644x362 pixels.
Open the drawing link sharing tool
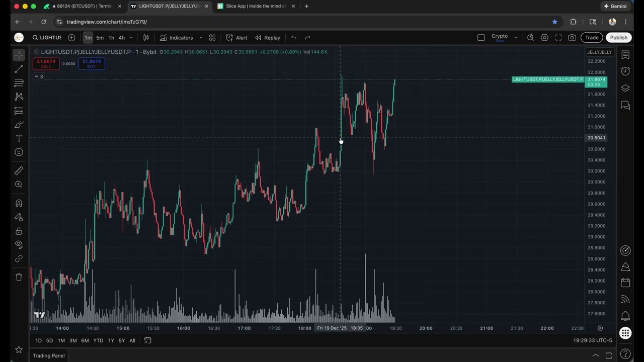19,258
